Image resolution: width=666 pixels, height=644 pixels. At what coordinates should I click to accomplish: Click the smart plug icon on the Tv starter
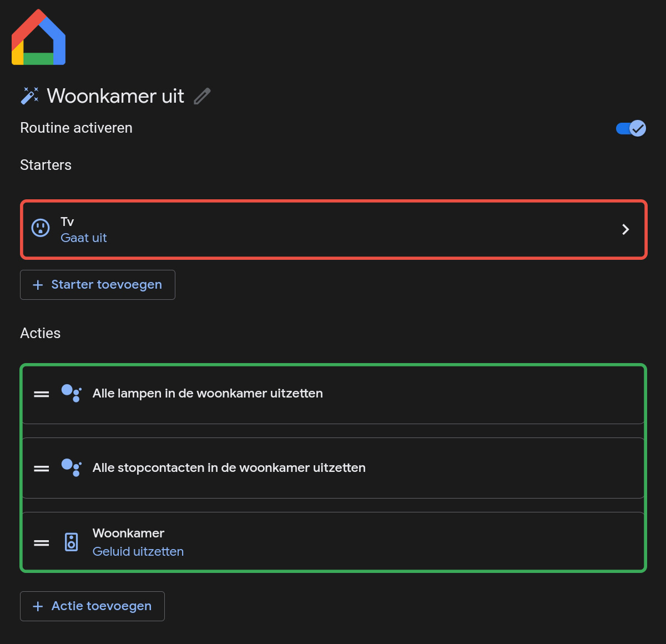pyautogui.click(x=40, y=229)
